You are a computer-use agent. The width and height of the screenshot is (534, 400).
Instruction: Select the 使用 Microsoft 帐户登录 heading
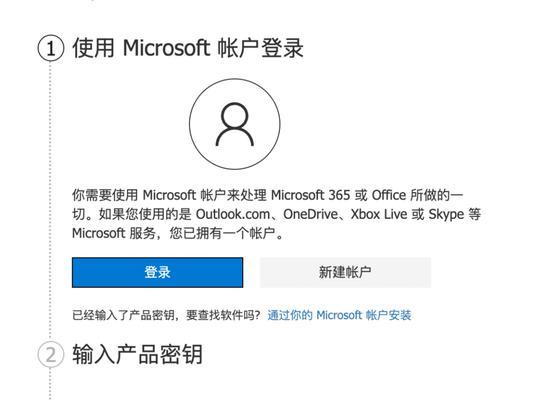coord(188,48)
